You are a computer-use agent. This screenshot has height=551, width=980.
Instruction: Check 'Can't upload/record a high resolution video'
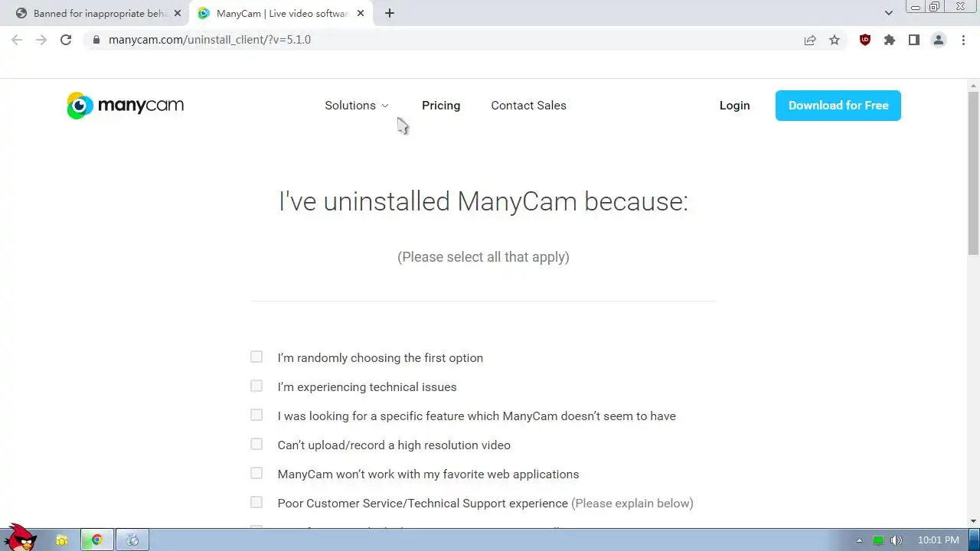point(256,444)
